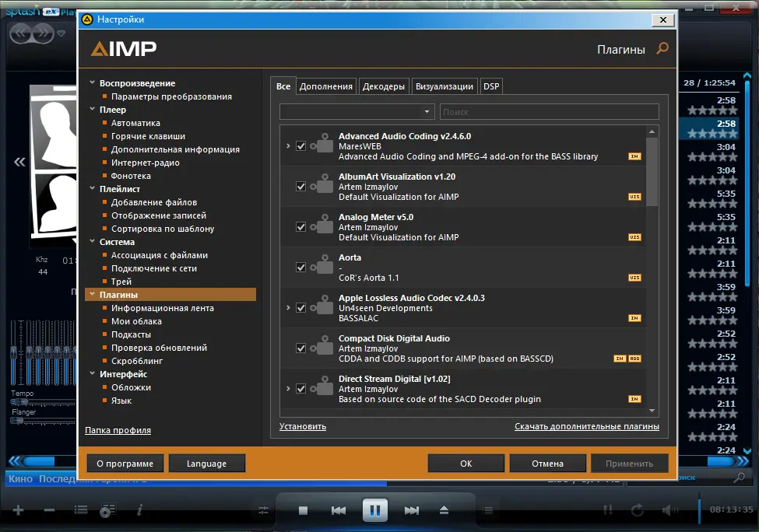The width and height of the screenshot is (759, 532).
Task: Expand the Apple Lossless Audio Codec row
Action: (x=288, y=307)
